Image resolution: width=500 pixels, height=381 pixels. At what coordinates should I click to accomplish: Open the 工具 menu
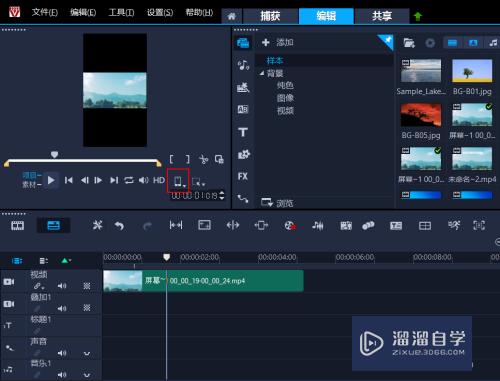click(121, 12)
